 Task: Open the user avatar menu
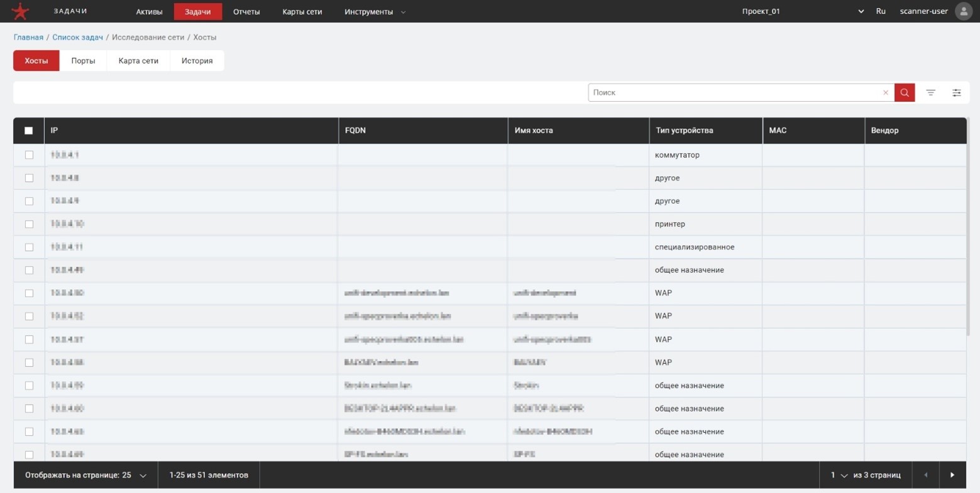coord(964,11)
